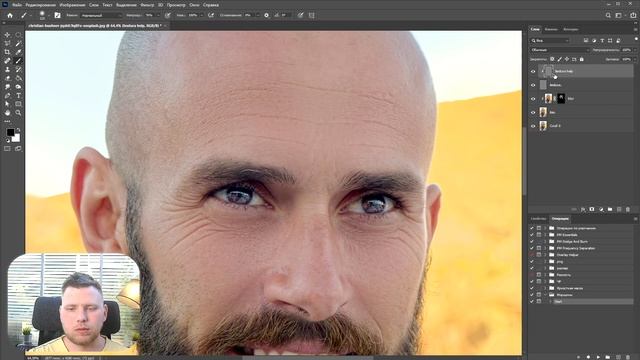Hide the texture help layer
640x360 pixels.
tap(533, 71)
